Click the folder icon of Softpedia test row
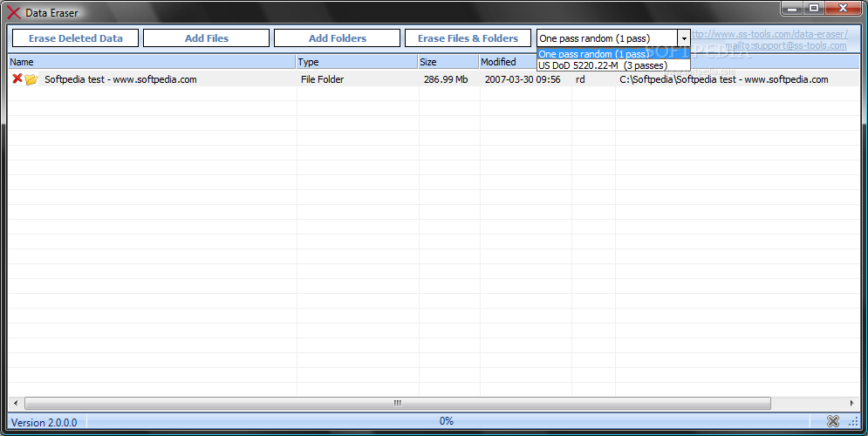The image size is (868, 436). click(x=31, y=79)
